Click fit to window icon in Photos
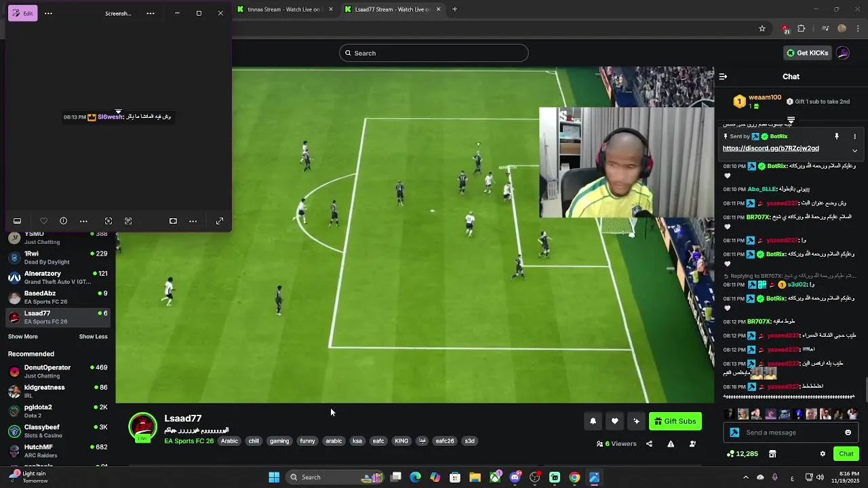The image size is (868, 488). pyautogui.click(x=173, y=221)
